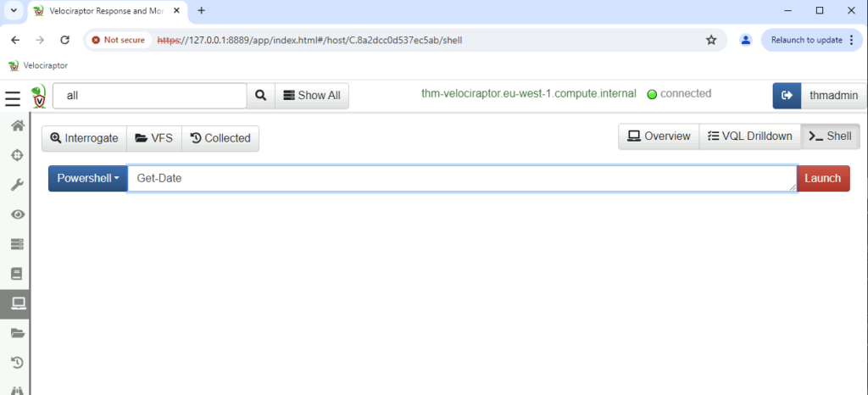Click the Not secure site badge

coord(119,40)
